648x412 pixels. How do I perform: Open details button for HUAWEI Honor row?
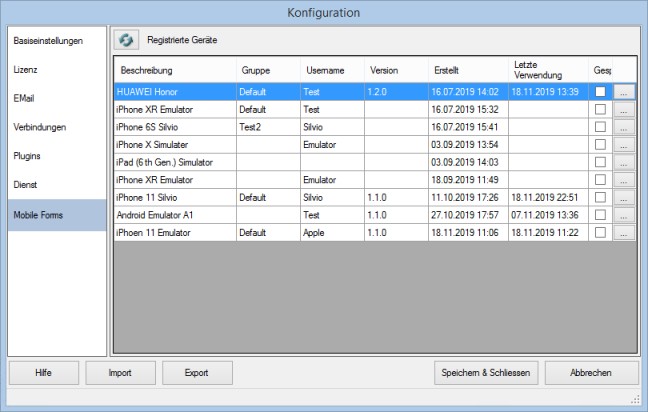(x=624, y=92)
